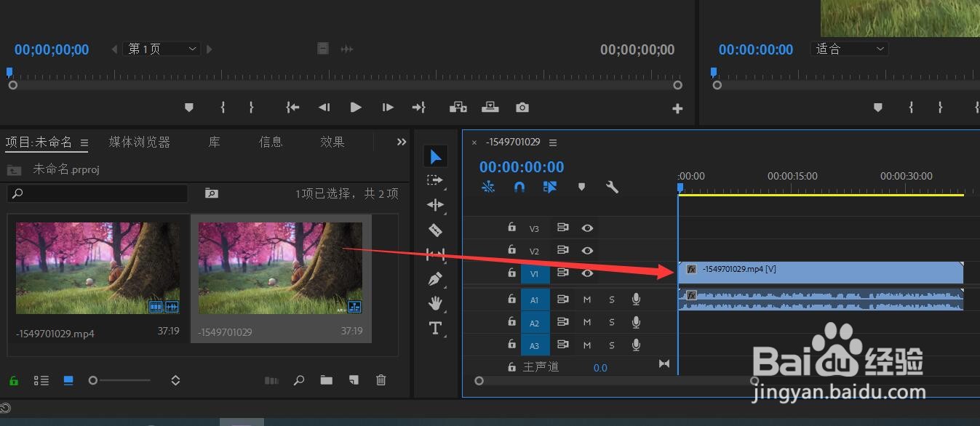Step forward one frame in source monitor
This screenshot has width=980, height=426.
point(388,108)
